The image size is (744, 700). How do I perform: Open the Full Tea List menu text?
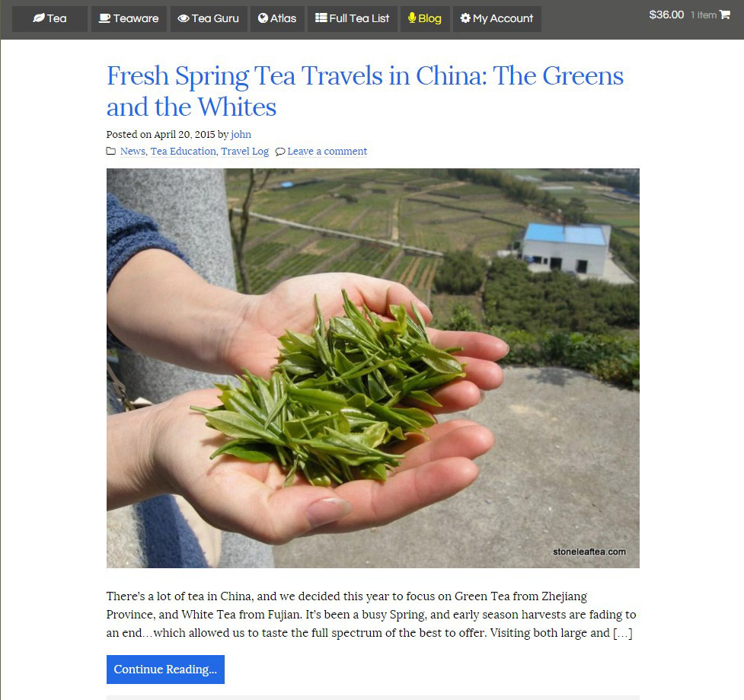point(359,18)
